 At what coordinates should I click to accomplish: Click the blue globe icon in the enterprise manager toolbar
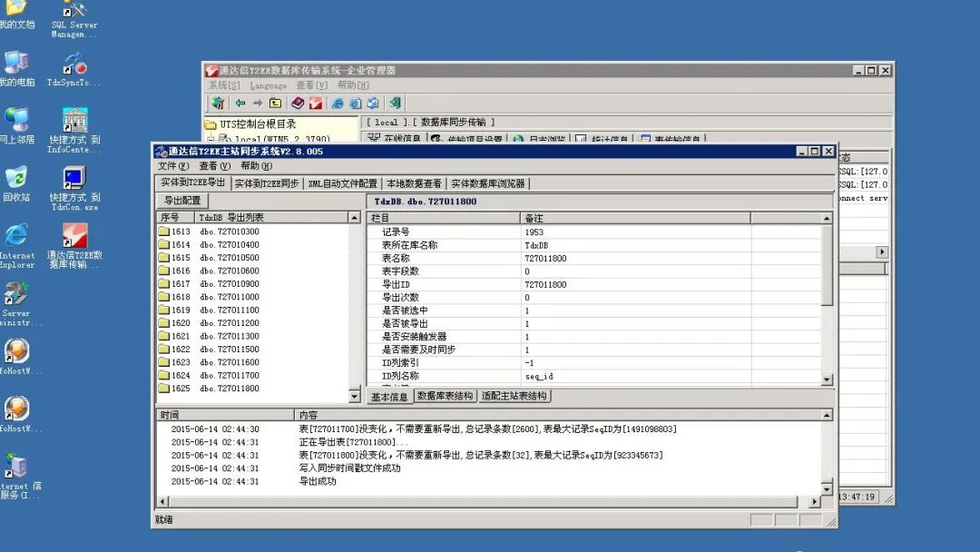point(338,103)
